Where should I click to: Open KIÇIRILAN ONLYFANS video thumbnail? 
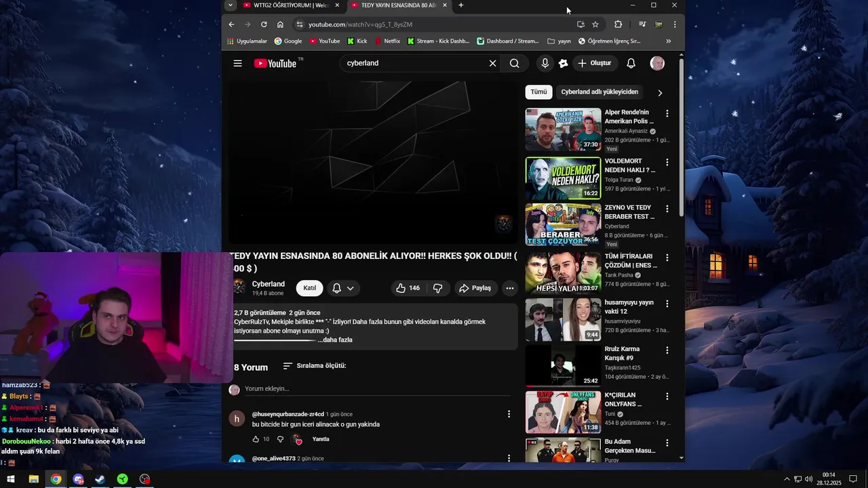(563, 412)
